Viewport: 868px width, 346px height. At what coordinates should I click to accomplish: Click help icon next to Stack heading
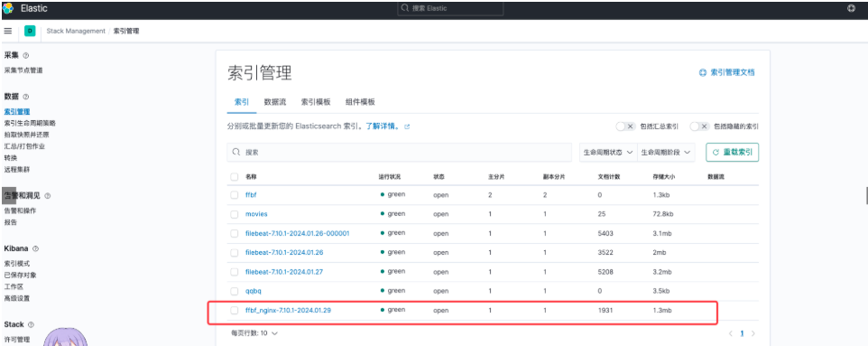[x=31, y=324]
